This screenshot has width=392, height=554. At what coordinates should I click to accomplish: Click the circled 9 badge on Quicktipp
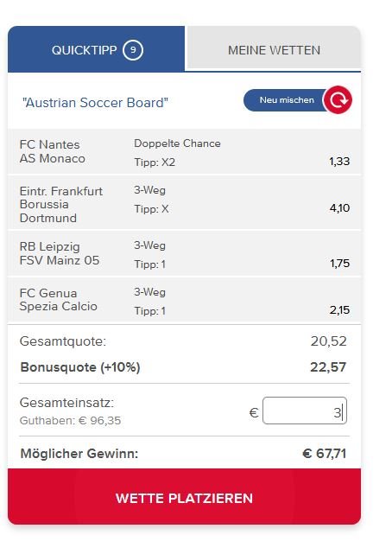pos(133,50)
